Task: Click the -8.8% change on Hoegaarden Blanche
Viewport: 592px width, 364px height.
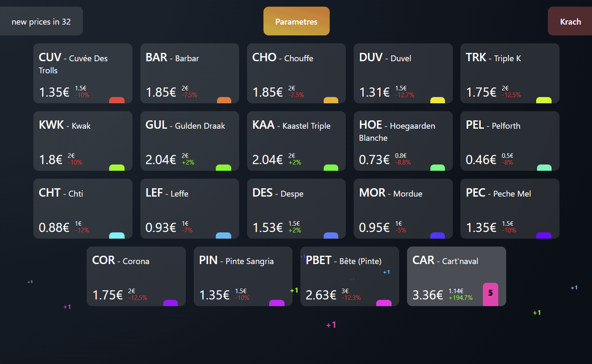Action: pos(403,162)
